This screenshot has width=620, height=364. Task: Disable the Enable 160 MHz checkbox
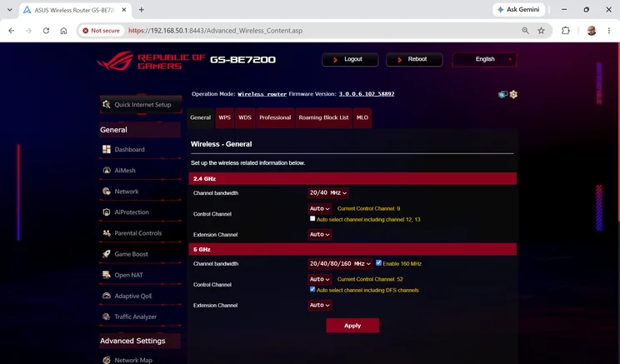pos(378,263)
